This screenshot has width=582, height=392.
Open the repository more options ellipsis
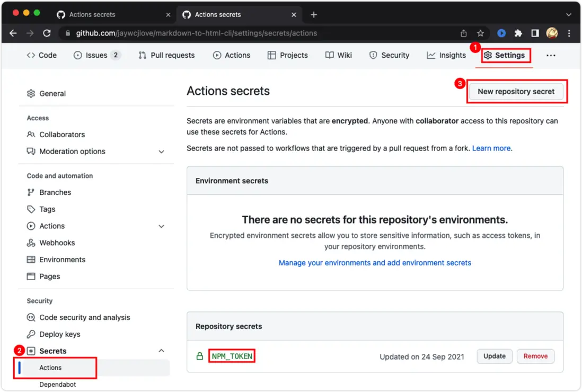(x=551, y=55)
